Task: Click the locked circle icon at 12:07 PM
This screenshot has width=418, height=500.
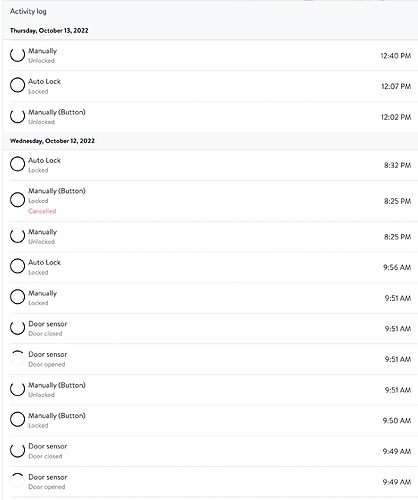Action: [x=17, y=85]
